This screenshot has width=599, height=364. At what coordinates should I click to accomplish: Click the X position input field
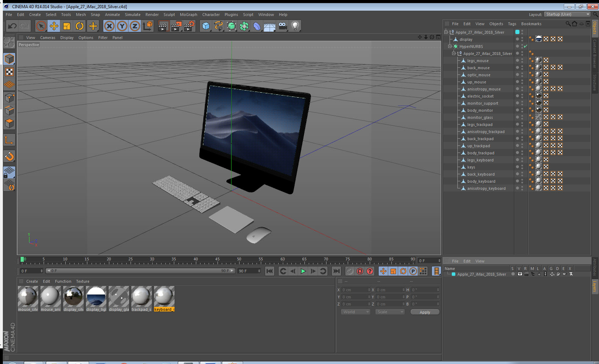pyautogui.click(x=356, y=290)
